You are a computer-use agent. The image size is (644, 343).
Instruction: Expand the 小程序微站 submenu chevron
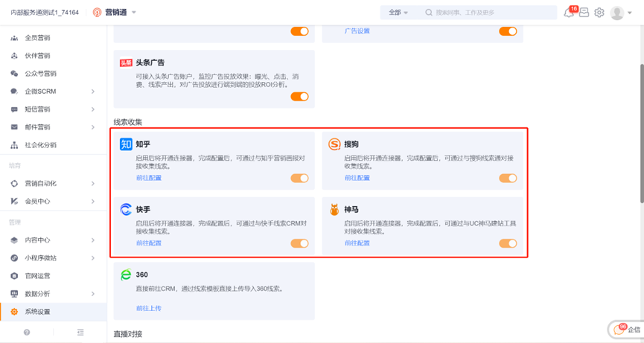click(93, 258)
